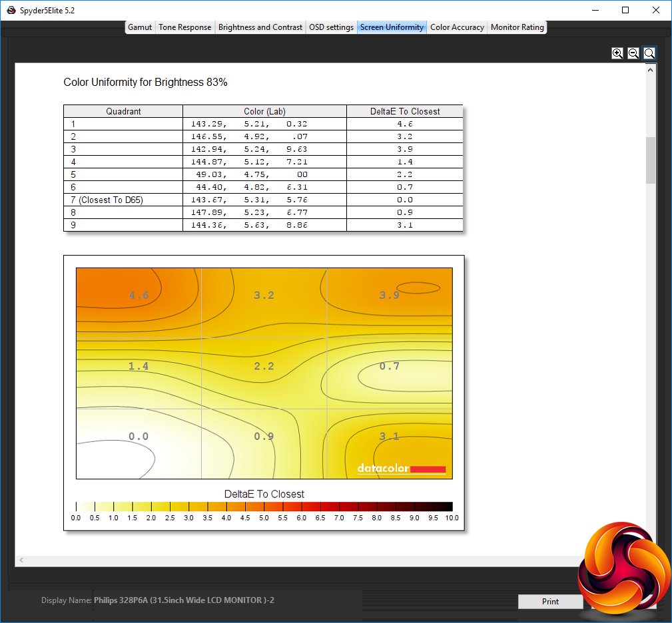672x623 pixels.
Task: Click the 5.0 mark on the DeltaE scale
Action: (264, 518)
